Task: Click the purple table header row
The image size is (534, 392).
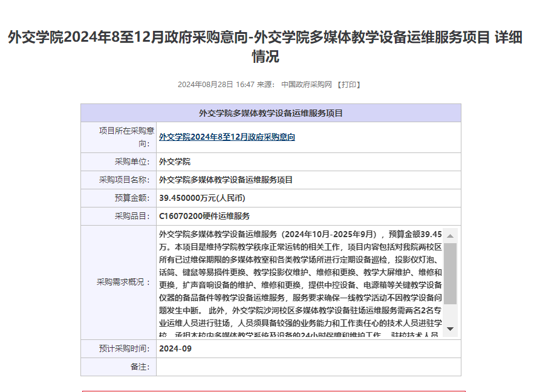Action: pyautogui.click(x=271, y=113)
